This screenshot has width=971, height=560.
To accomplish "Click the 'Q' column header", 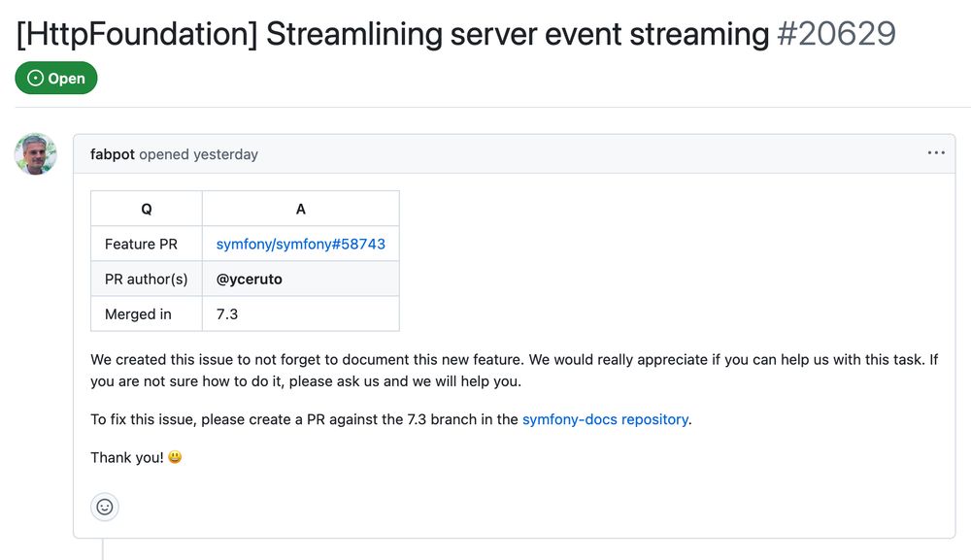I will 147,209.
